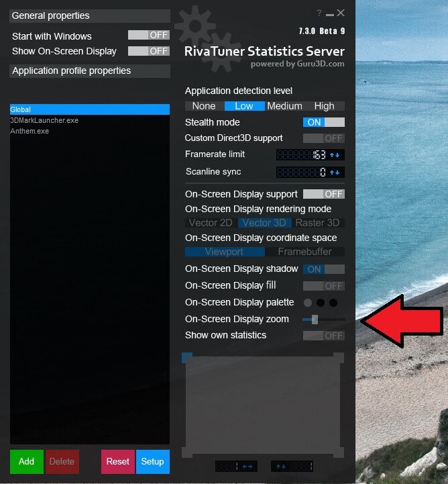The width and height of the screenshot is (448, 484).
Task: Close the RivaTuner Statistics Server window
Action: click(341, 13)
